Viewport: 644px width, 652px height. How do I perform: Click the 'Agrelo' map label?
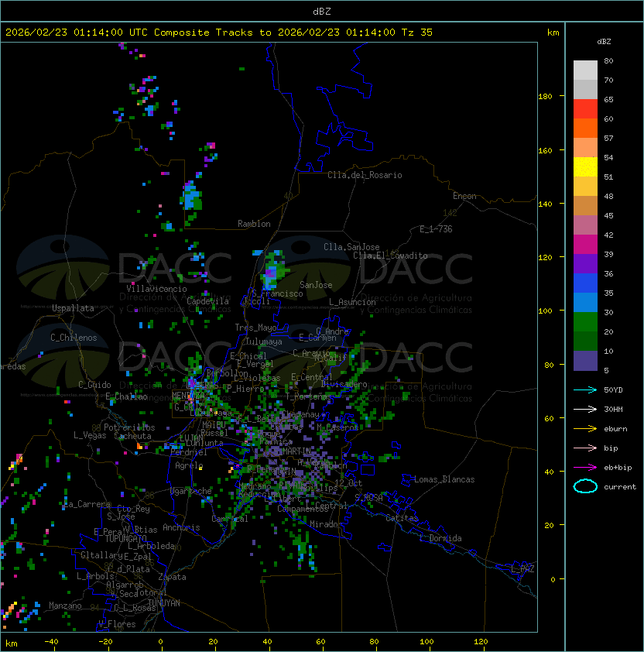pos(189,465)
